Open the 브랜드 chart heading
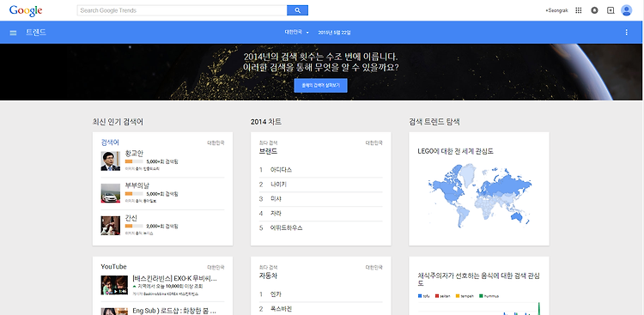The image size is (644, 315). pyautogui.click(x=268, y=151)
